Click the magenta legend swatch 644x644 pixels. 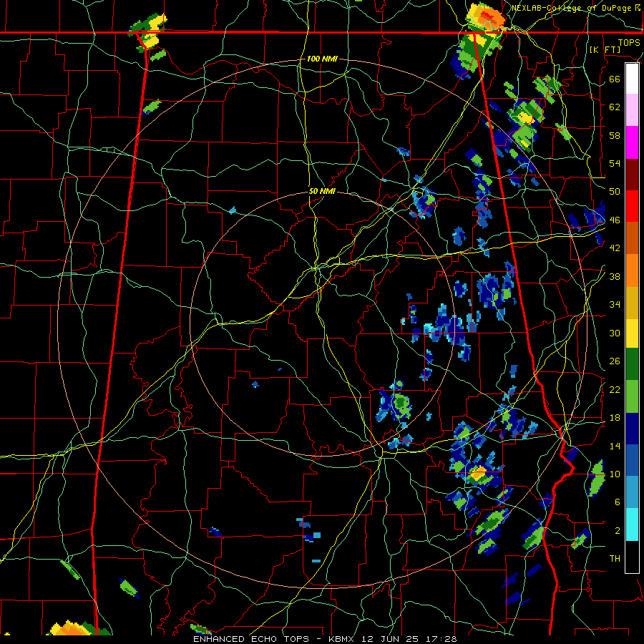coord(632,142)
